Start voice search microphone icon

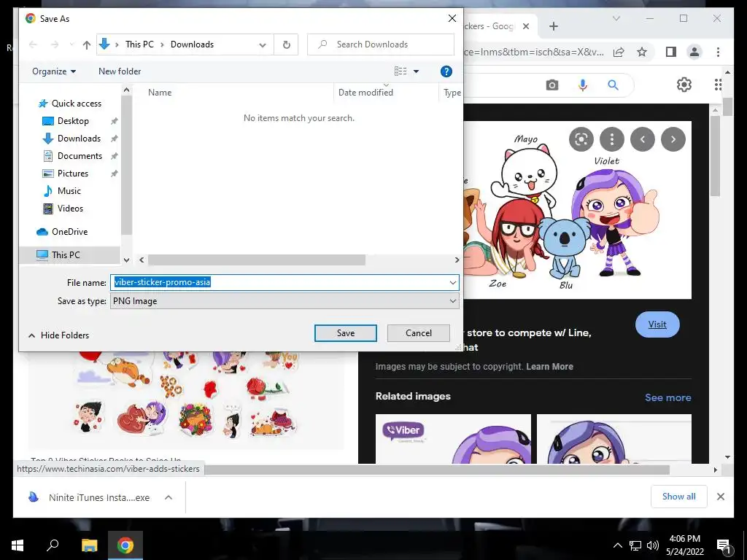(582, 85)
